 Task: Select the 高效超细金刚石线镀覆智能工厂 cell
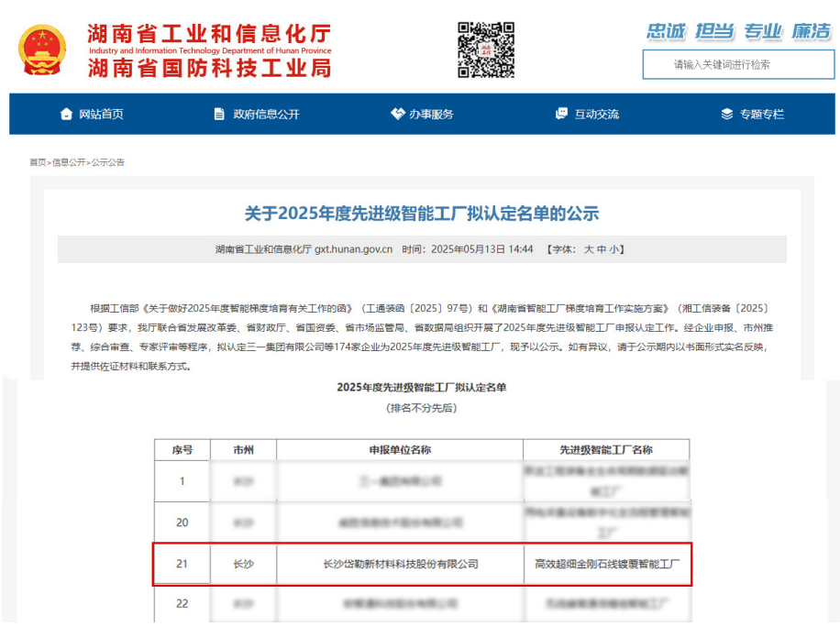(x=606, y=564)
